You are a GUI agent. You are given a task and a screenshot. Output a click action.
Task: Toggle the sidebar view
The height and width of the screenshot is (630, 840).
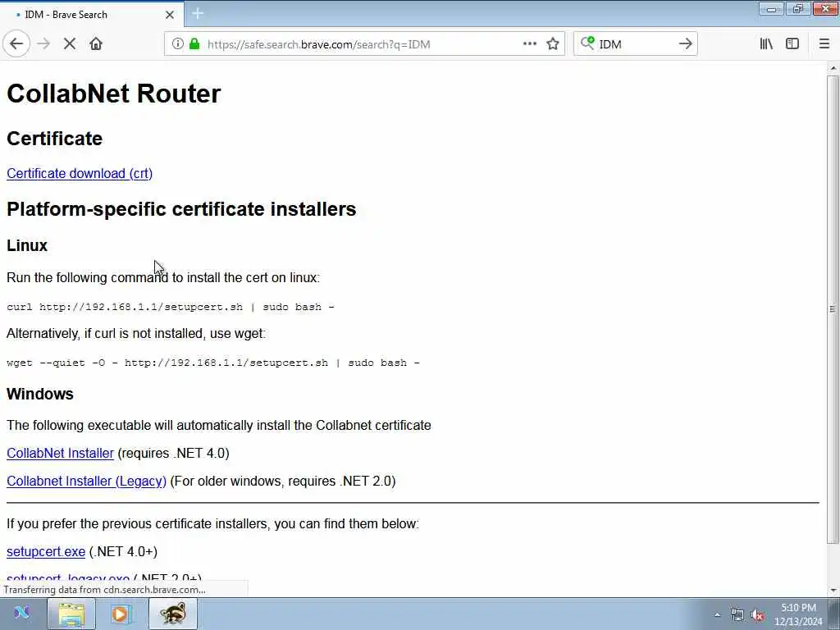(792, 44)
